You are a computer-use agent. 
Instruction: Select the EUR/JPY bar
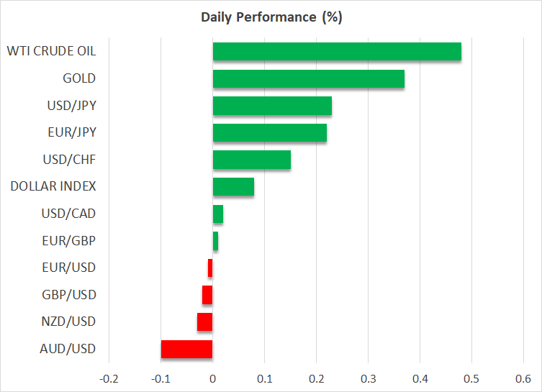coord(269,133)
